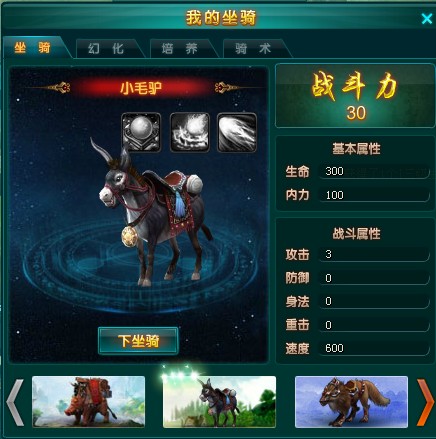Select the grey orb skill icon
Screen dimensions: 436x439
(x=141, y=132)
